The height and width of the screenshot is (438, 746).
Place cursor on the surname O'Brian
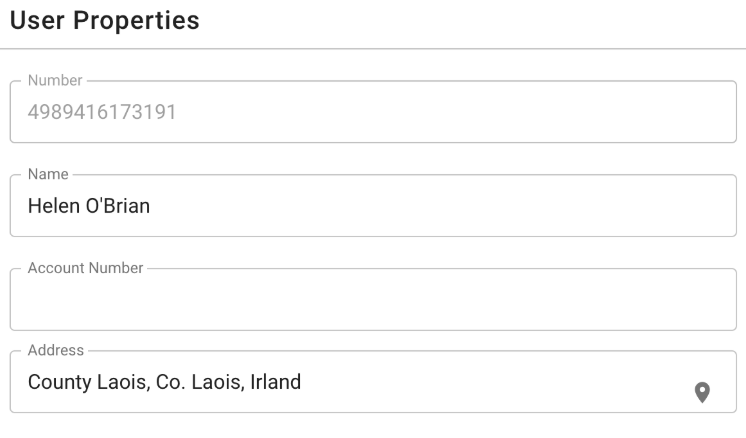(118, 206)
